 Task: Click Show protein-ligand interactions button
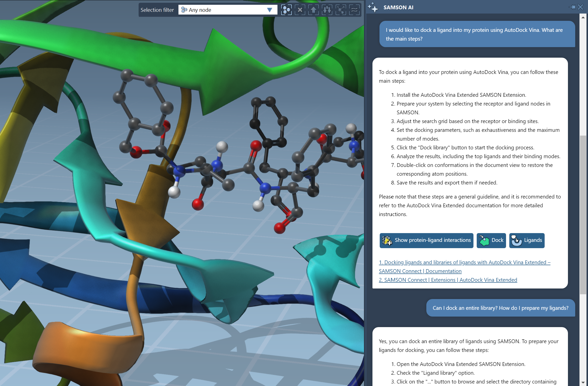point(426,240)
